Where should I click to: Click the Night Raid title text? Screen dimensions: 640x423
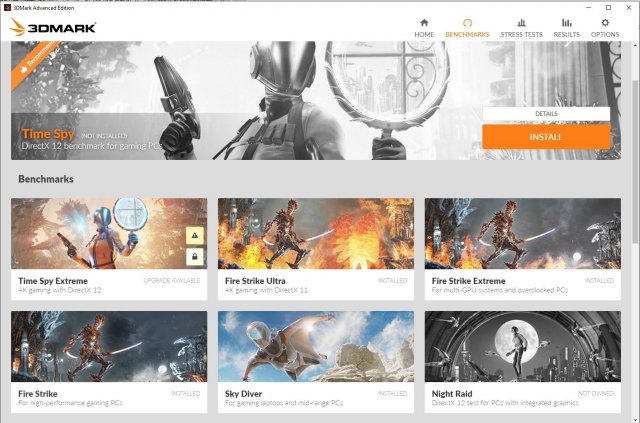[452, 394]
